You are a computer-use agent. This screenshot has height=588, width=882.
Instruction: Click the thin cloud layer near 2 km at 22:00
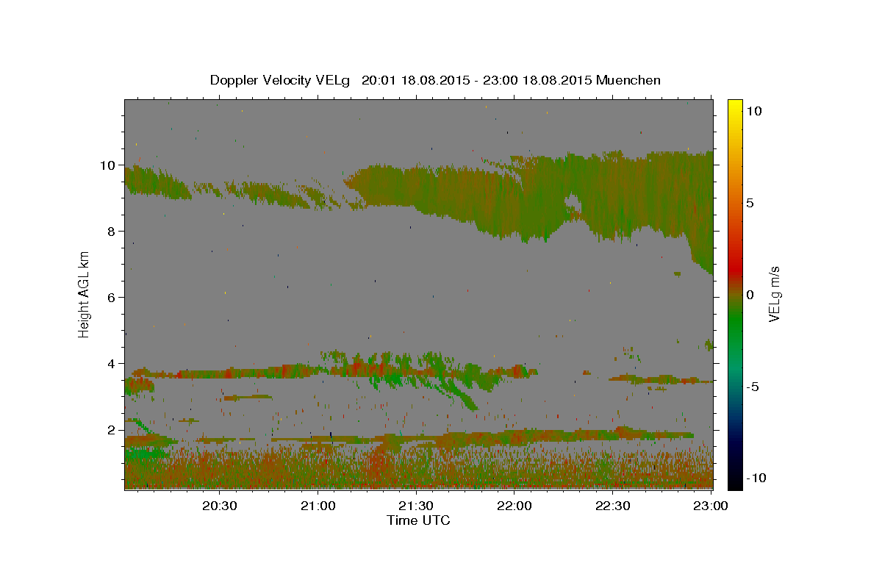tap(514, 437)
